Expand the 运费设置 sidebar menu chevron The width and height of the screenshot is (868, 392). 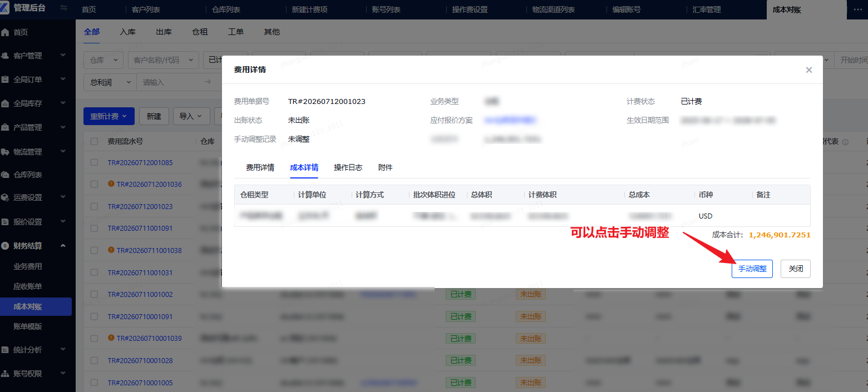tap(63, 197)
